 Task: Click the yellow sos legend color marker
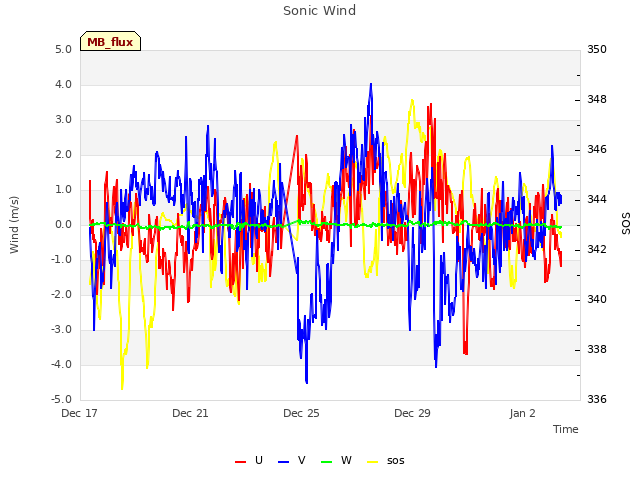(373, 462)
